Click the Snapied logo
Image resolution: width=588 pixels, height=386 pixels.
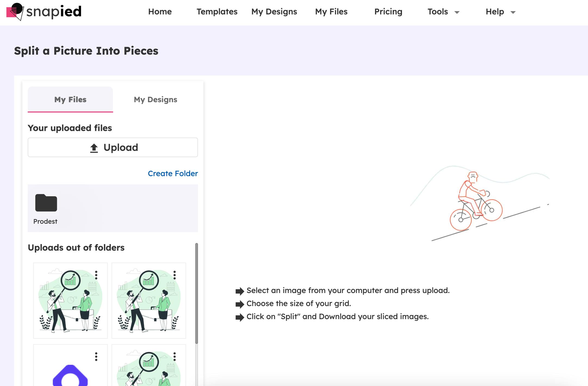click(x=44, y=12)
